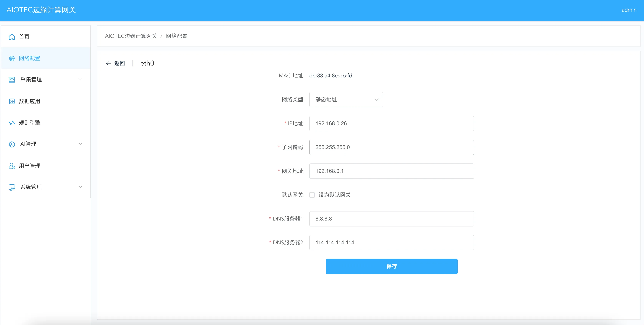Viewport: 644px width, 325px height.
Task: Click the DNS服务器2 input field
Action: pos(391,242)
